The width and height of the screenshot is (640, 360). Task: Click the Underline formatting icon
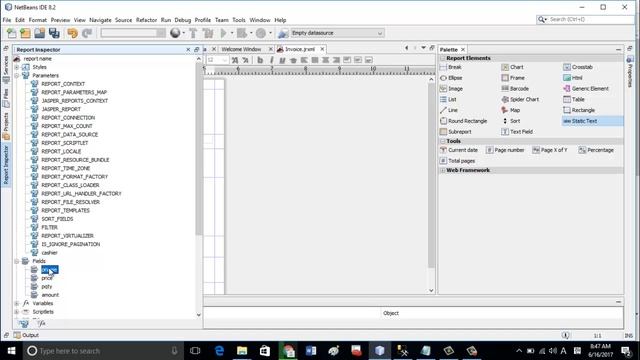(282, 60)
